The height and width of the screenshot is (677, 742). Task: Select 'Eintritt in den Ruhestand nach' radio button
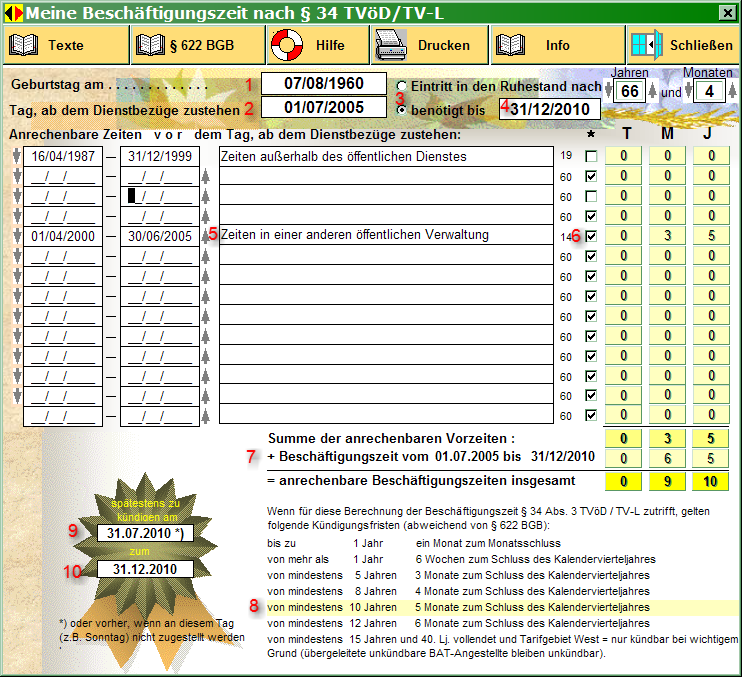pyautogui.click(x=402, y=86)
